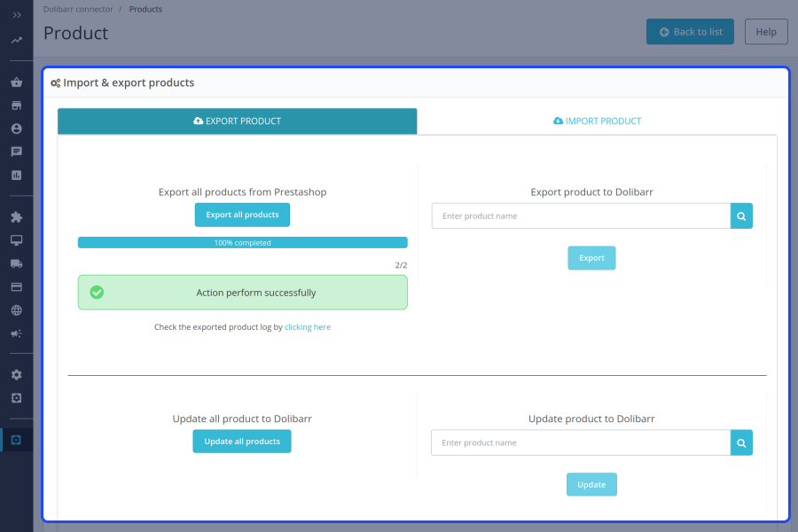Click the 2/2 progress count text
Viewport: 798px width, 532px height.
pos(401,265)
